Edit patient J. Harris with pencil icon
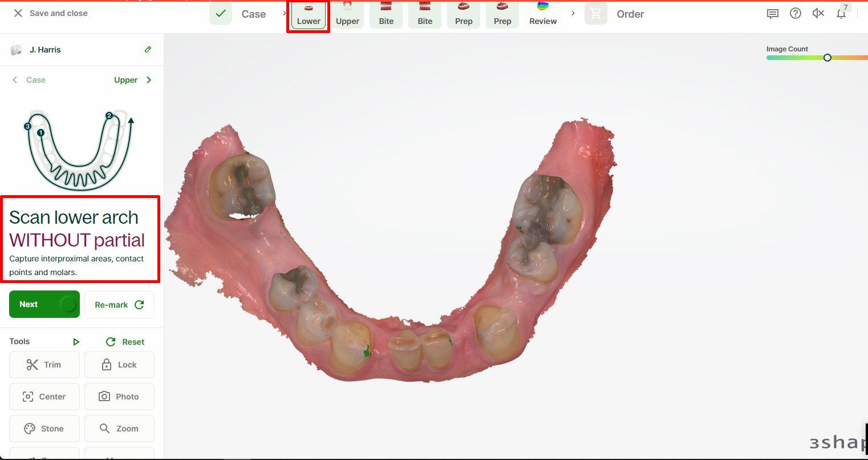The height and width of the screenshot is (460, 868). click(x=148, y=50)
